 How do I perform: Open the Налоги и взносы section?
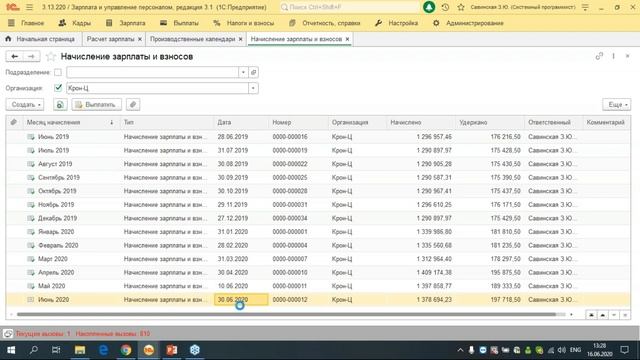click(243, 23)
